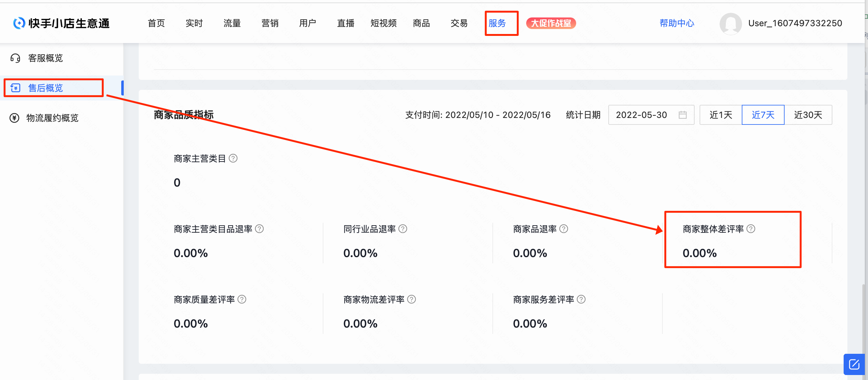Click the help icon beside 商家主营类目
Screen dimensions: 868x380
tap(233, 158)
